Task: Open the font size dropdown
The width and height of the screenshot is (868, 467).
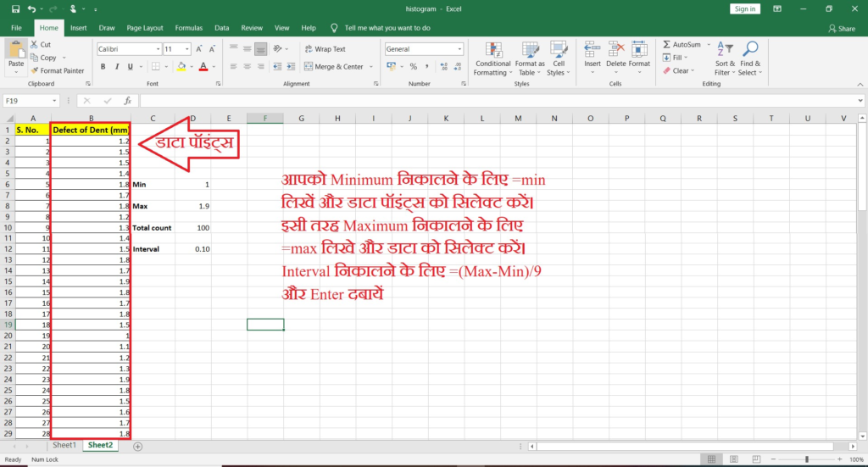Action: click(x=187, y=49)
